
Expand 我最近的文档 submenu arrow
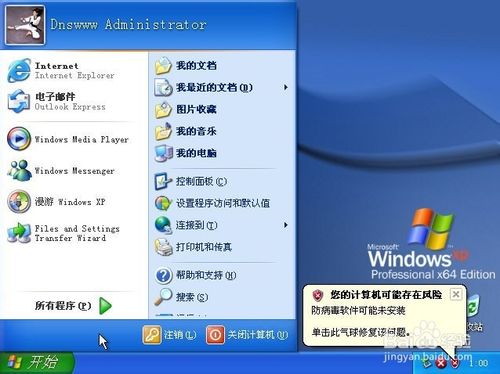pyautogui.click(x=285, y=87)
